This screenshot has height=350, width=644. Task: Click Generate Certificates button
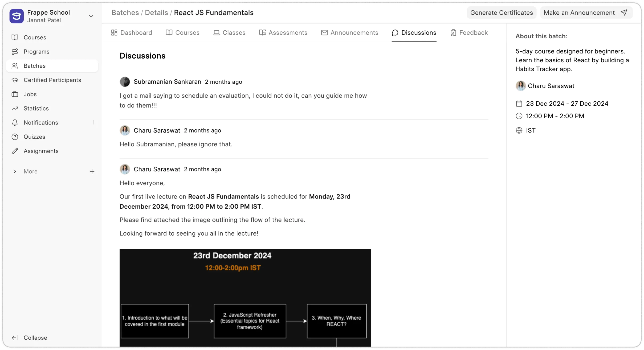(x=501, y=13)
